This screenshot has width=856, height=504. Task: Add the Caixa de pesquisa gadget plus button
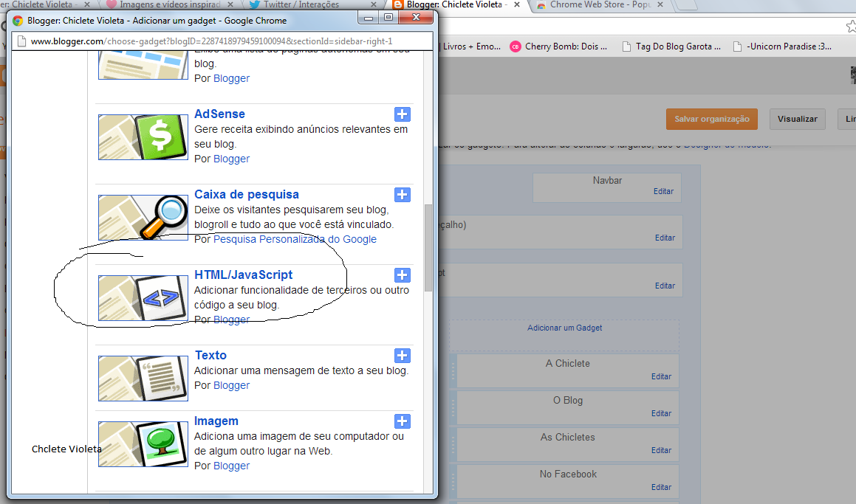403,195
